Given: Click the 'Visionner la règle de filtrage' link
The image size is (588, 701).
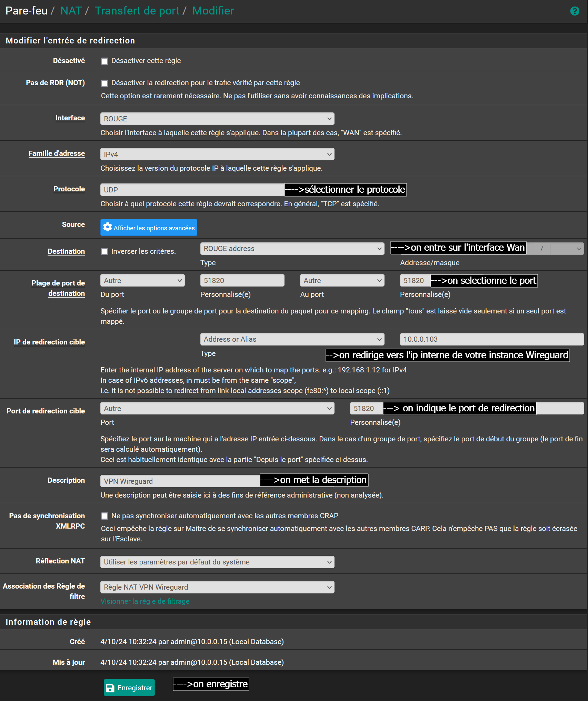Looking at the screenshot, I should click(145, 601).
